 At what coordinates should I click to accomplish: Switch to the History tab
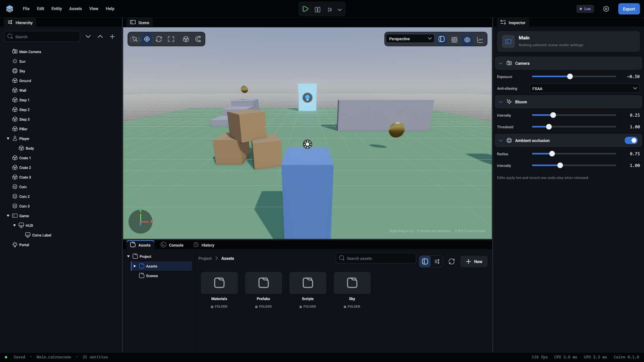click(204, 245)
